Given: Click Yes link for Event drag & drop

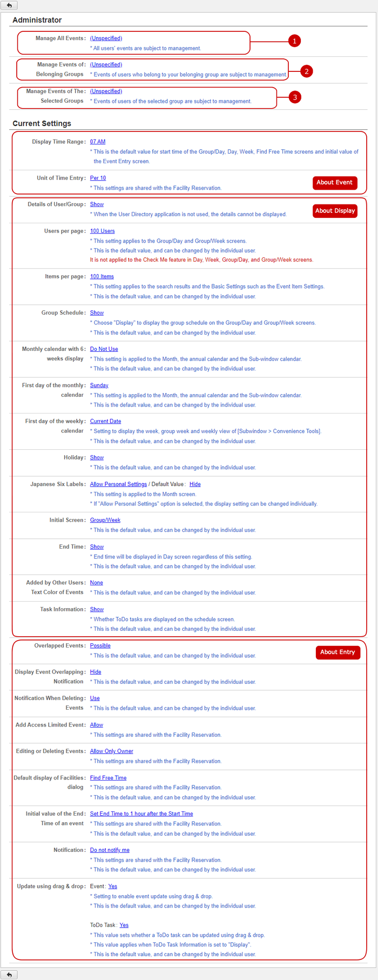Looking at the screenshot, I should (x=112, y=886).
